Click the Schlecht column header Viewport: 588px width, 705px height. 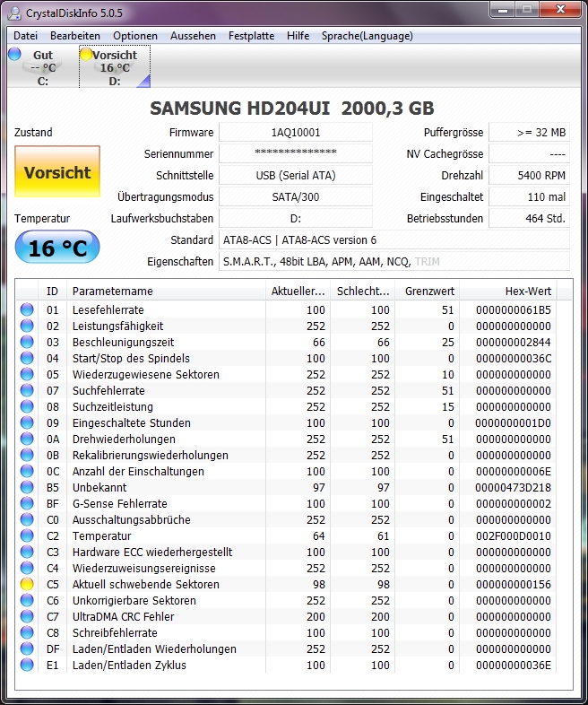pos(362,291)
